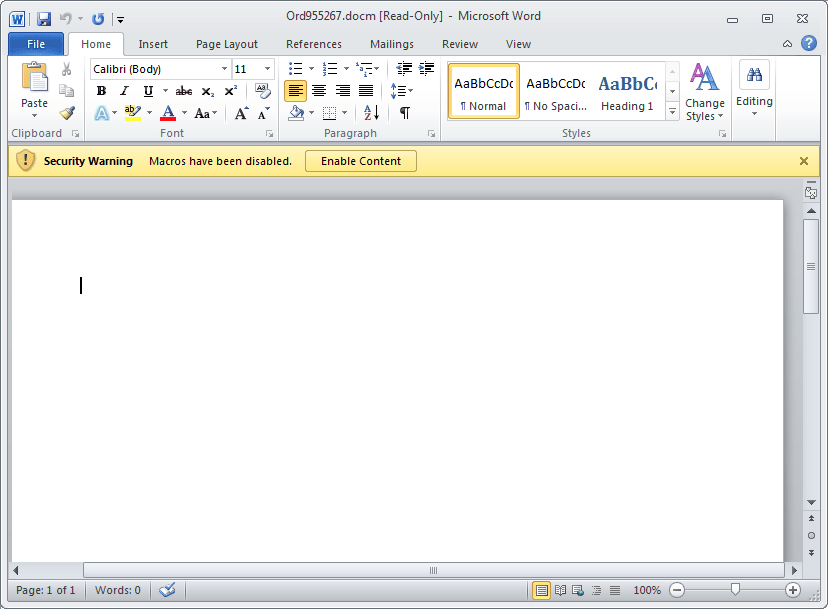Apply yellow text highlight color

click(x=133, y=113)
